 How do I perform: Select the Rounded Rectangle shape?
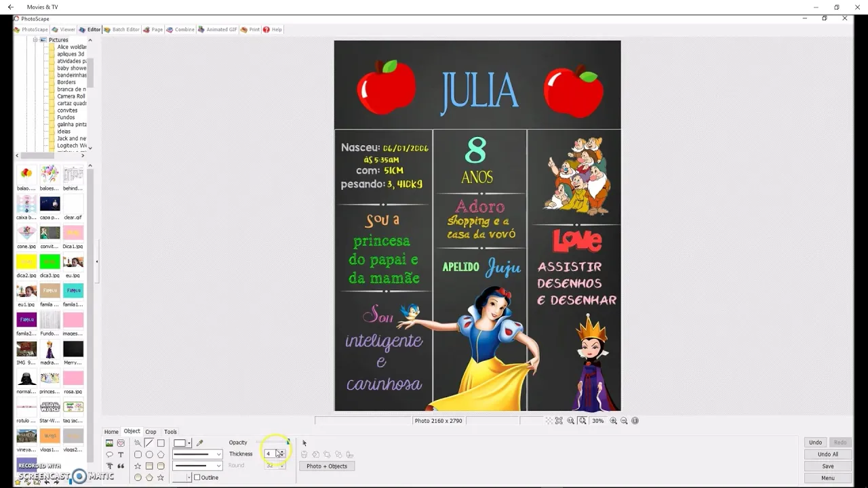[138, 454]
